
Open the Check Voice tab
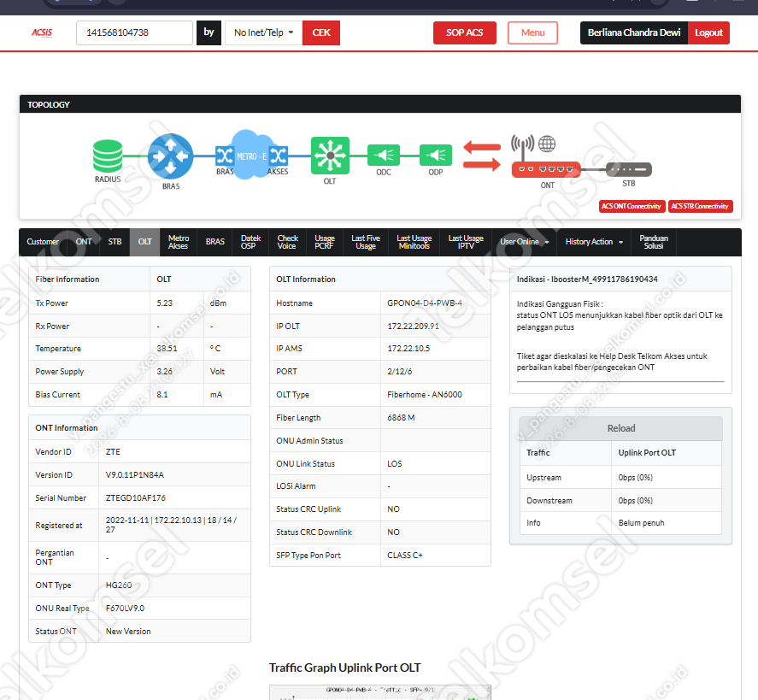(287, 242)
